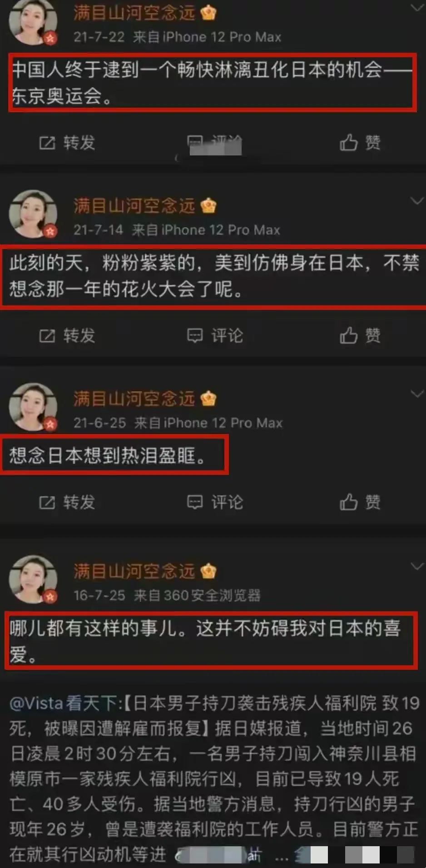Expand options chevron on 21-6-25 post

[416, 394]
